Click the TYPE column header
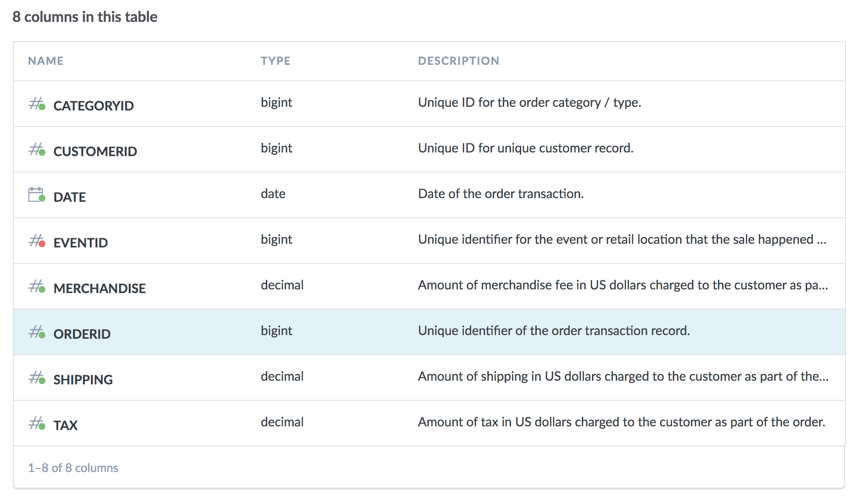866x504 pixels. (275, 61)
